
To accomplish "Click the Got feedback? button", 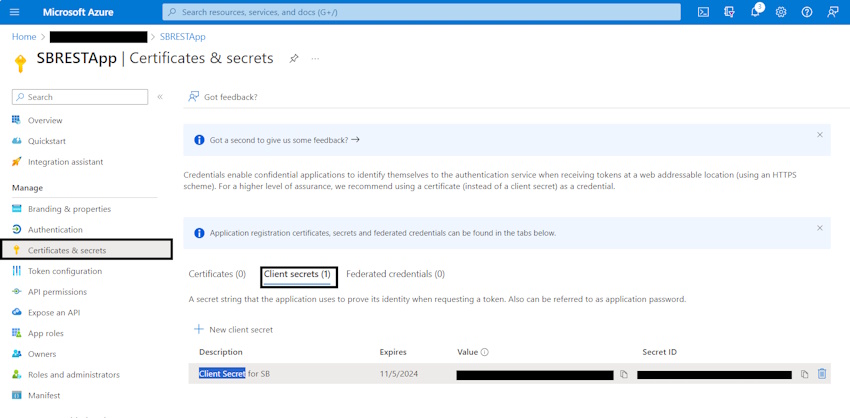I will [x=223, y=97].
